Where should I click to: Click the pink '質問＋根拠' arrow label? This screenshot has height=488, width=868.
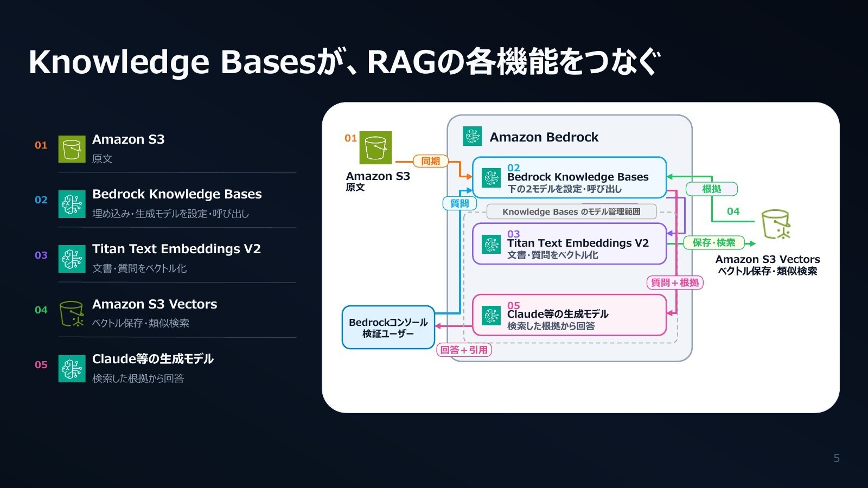[675, 282]
